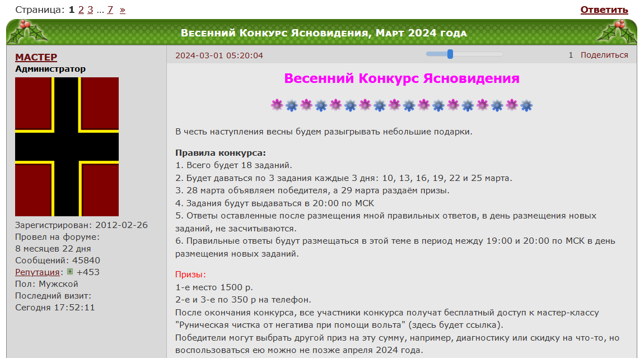
Task: Open the МАСТЕР user profile link
Action: coord(36,57)
